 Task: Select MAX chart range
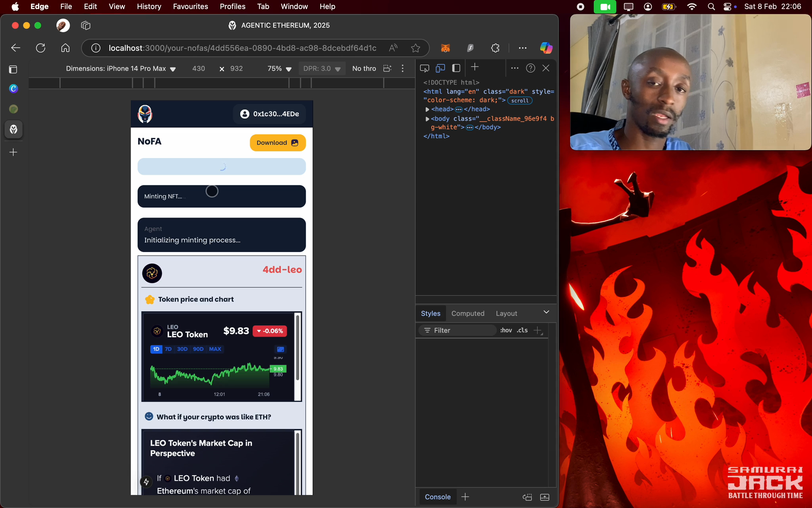click(215, 349)
